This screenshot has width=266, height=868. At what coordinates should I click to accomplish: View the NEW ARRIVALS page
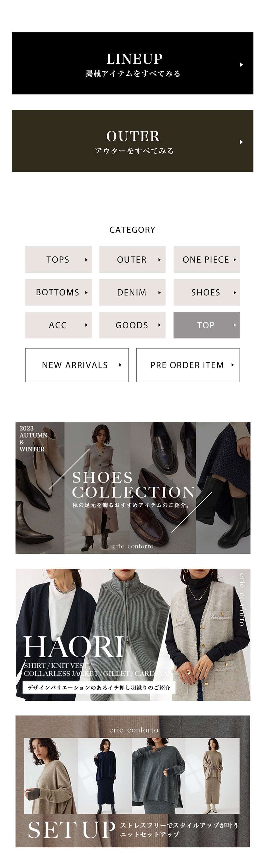77,365
